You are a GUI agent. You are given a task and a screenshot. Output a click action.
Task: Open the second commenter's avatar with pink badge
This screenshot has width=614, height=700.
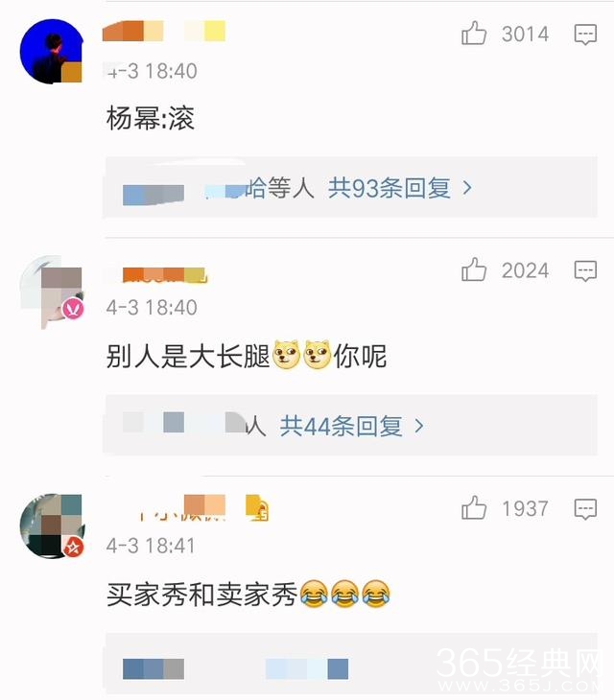click(x=52, y=292)
